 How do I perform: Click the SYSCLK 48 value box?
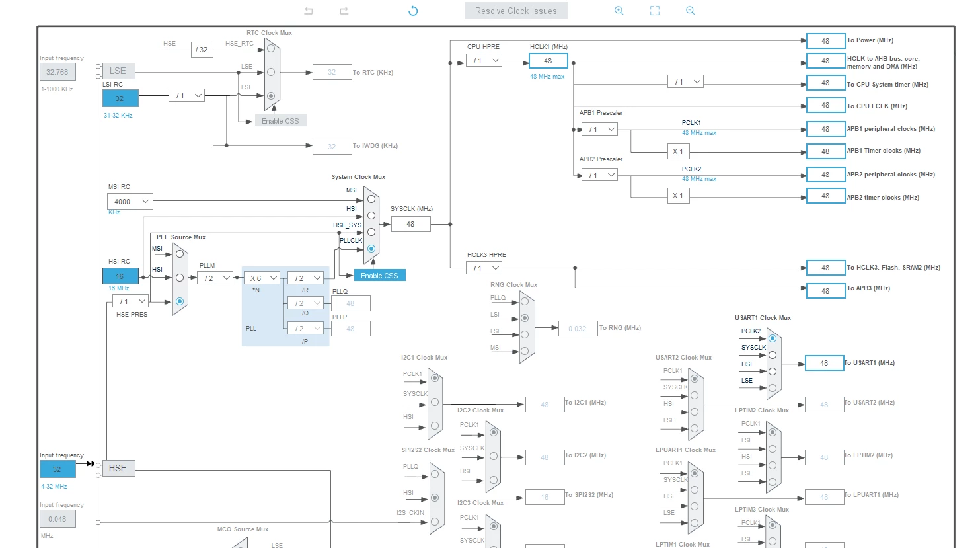[x=410, y=224]
